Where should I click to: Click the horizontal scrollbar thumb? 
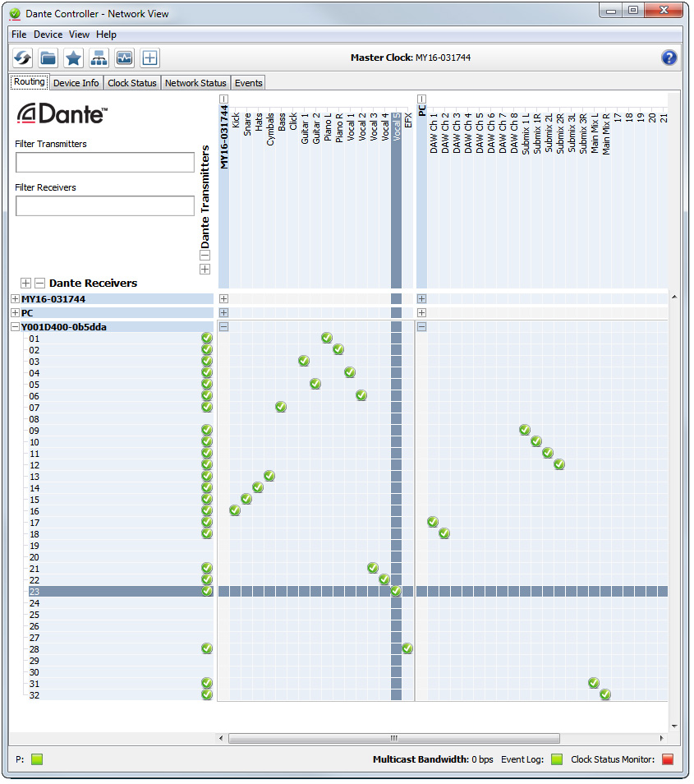[393, 739]
